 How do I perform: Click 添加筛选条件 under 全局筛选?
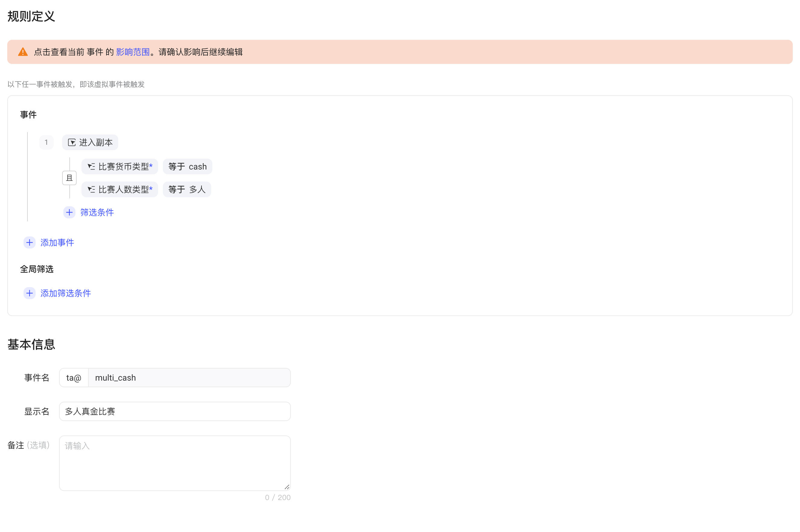coord(65,293)
